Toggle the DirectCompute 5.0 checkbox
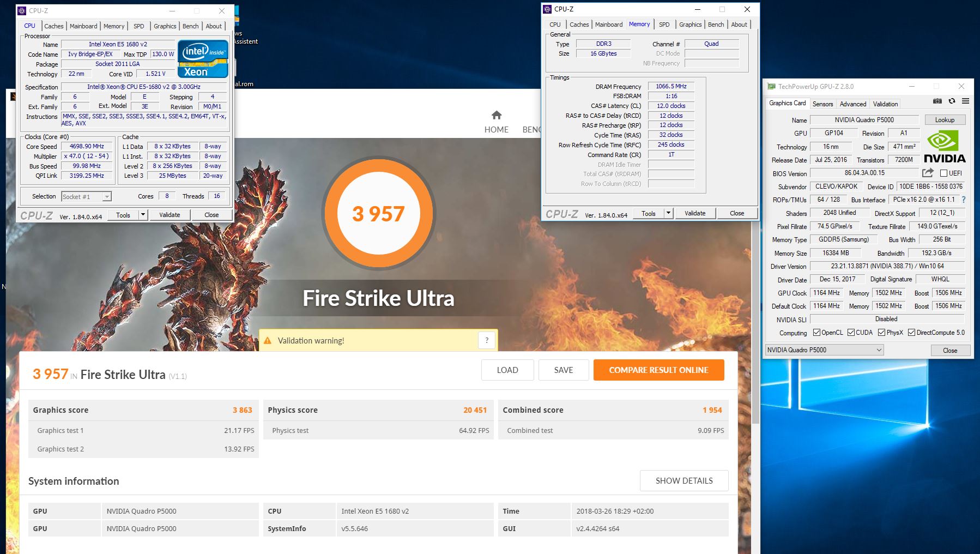 911,333
